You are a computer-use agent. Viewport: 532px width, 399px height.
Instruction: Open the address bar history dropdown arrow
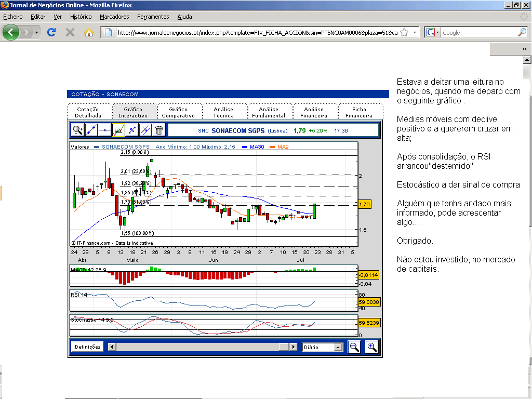pos(415,33)
